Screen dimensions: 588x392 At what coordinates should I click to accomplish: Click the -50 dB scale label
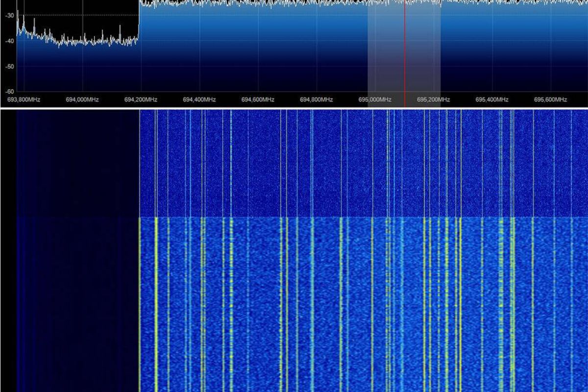pyautogui.click(x=9, y=66)
